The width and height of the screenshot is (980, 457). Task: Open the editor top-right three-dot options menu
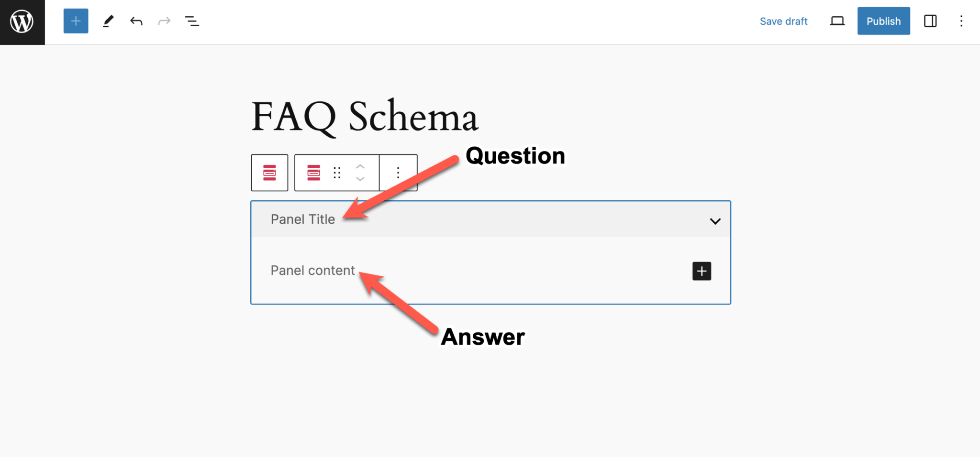(x=961, y=21)
